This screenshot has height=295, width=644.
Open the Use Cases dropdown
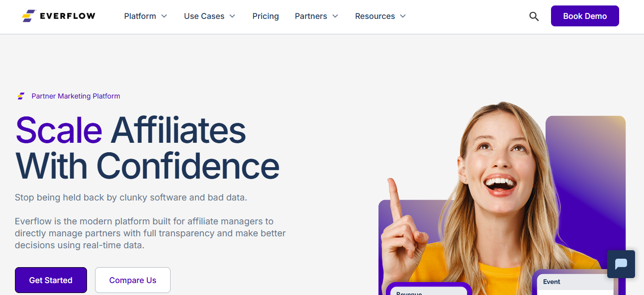[205, 16]
